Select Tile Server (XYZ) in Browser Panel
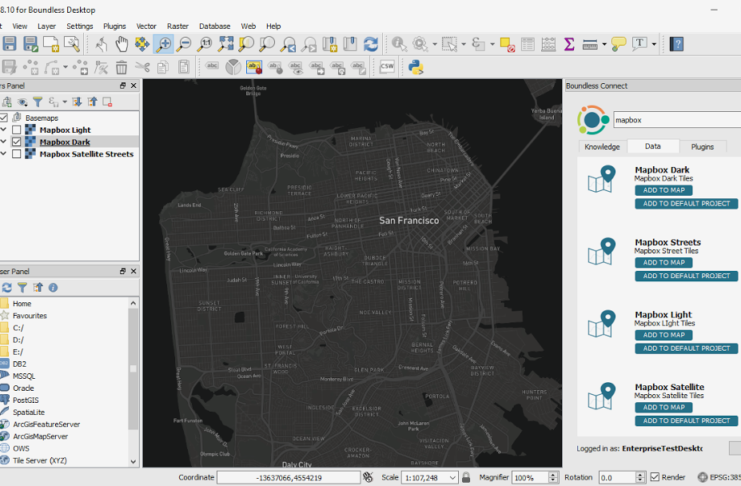Image resolution: width=741 pixels, height=486 pixels. point(40,460)
